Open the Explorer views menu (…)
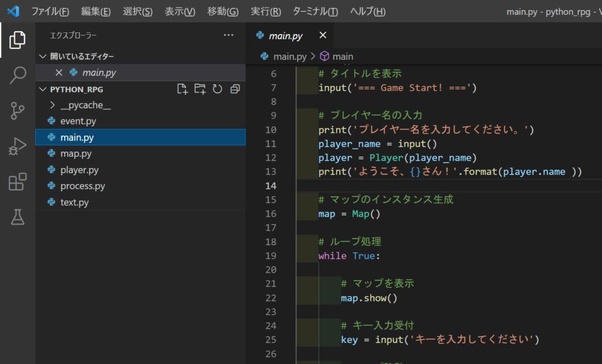The width and height of the screenshot is (602, 364). click(228, 35)
